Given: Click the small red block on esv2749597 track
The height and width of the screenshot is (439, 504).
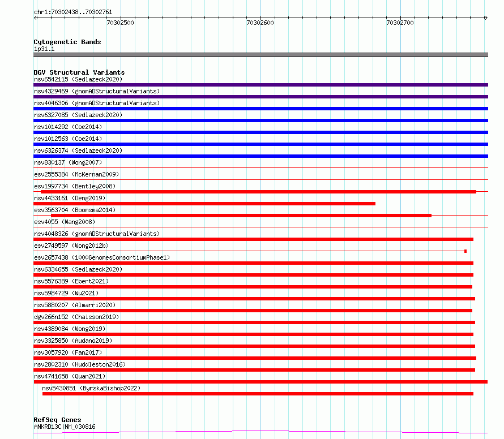Looking at the screenshot, I should tap(465, 251).
